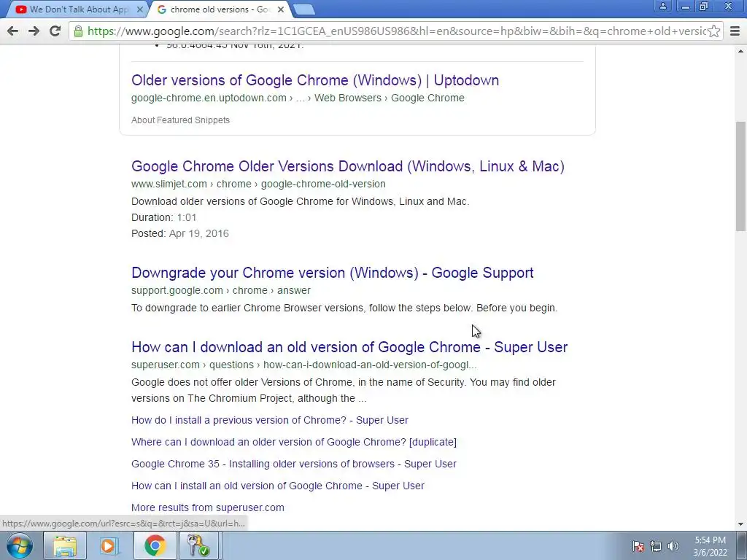
Task: Click the Chrome taskbar icon
Action: click(155, 545)
